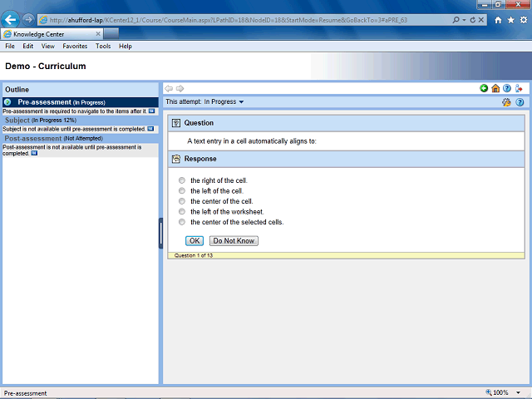Select "the center of the cell" option
This screenshot has height=399, width=532.
point(182,201)
